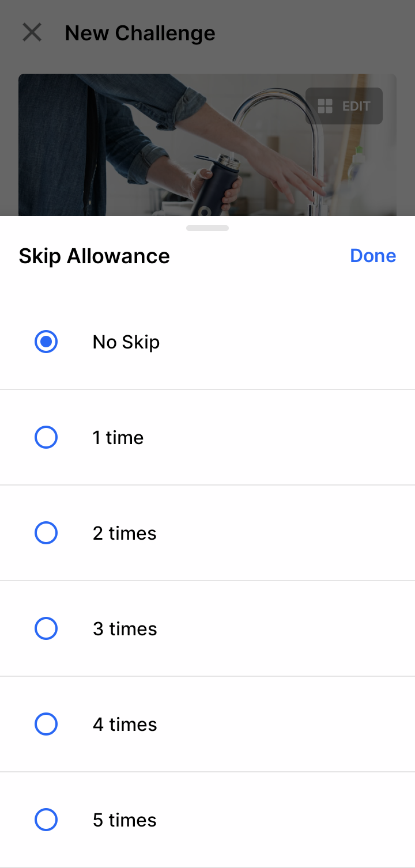This screenshot has width=415, height=868.
Task: Choose the "4 times" option text
Action: (x=124, y=725)
